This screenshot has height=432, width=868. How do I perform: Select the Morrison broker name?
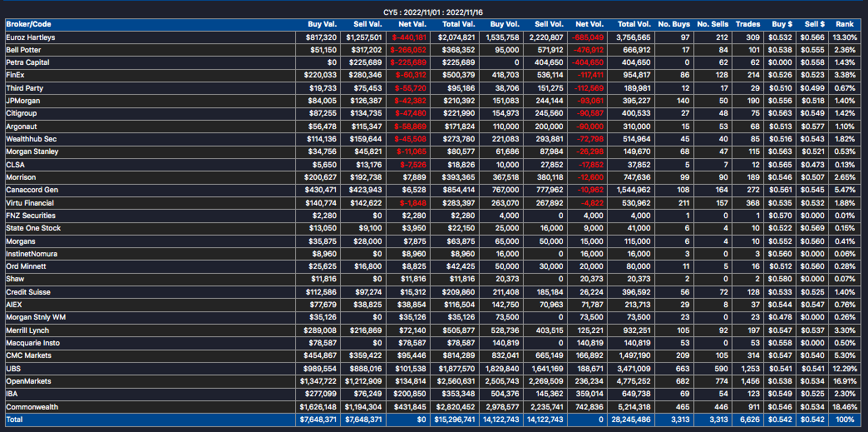pyautogui.click(x=21, y=177)
